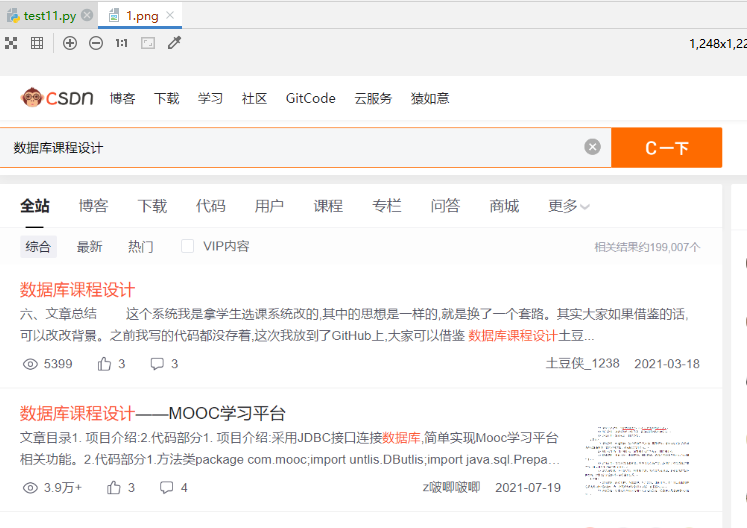Switch to the 下载 results tab
Screen dimensions: 747x528
tap(152, 206)
